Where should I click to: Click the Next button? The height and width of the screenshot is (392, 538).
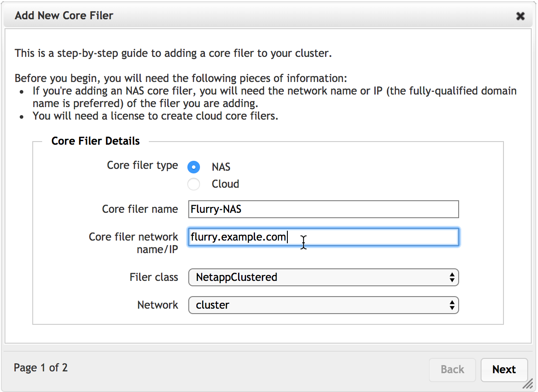503,370
